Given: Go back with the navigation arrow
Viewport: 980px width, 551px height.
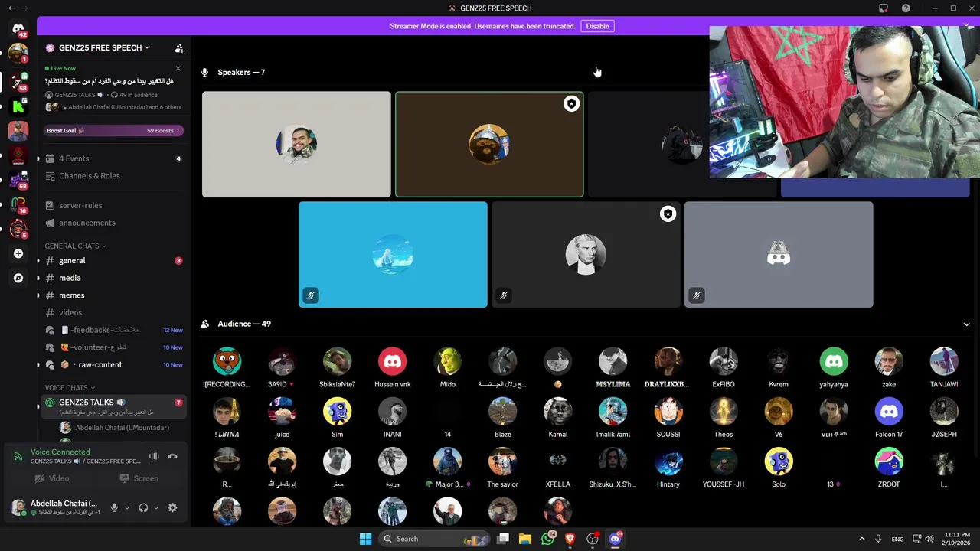Looking at the screenshot, I should click(x=11, y=8).
